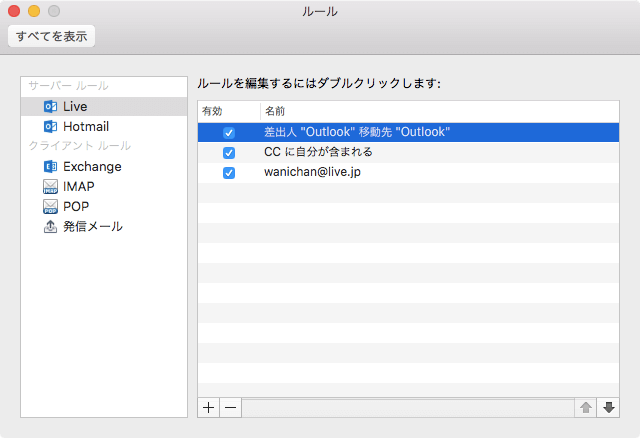Select the Hotmail server rules entry

click(104, 127)
